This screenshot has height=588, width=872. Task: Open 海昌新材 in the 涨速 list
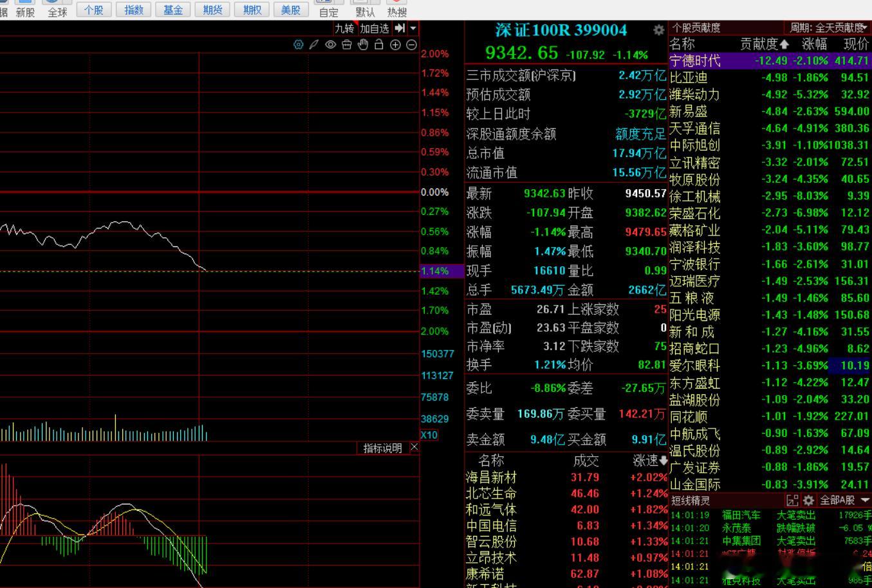(567, 477)
